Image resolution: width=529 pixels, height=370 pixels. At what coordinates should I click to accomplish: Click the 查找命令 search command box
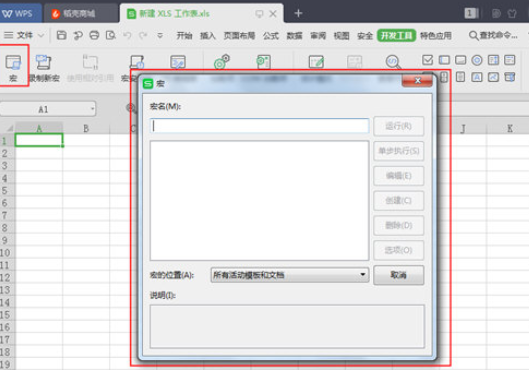493,35
